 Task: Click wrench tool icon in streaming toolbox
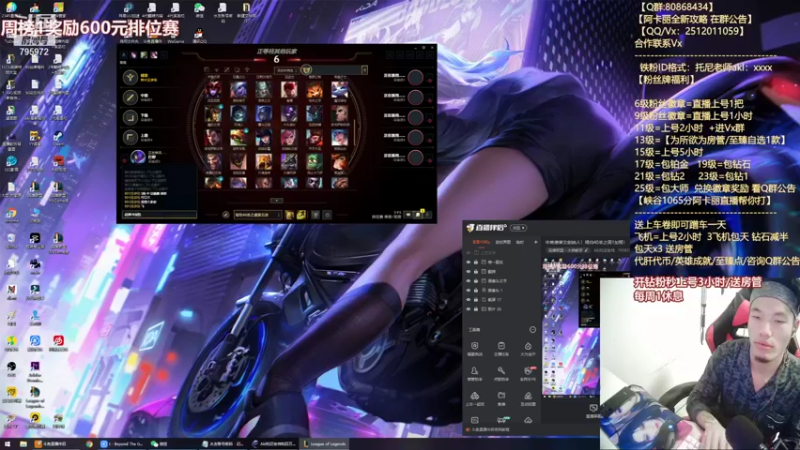tap(501, 371)
